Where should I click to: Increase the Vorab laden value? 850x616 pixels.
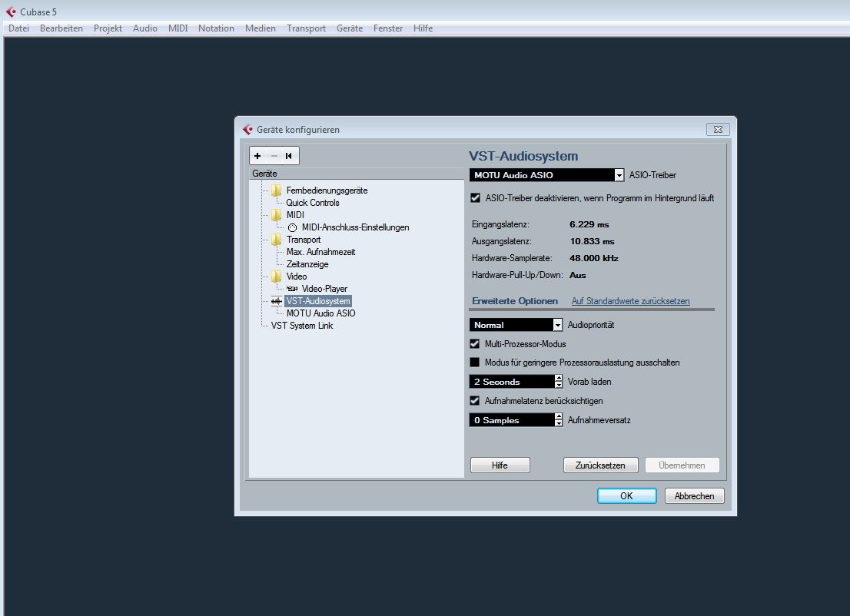pos(559,378)
